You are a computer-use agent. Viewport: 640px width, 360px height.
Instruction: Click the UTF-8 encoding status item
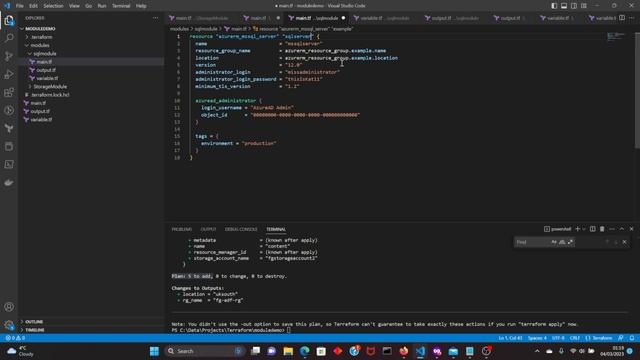tap(558, 338)
